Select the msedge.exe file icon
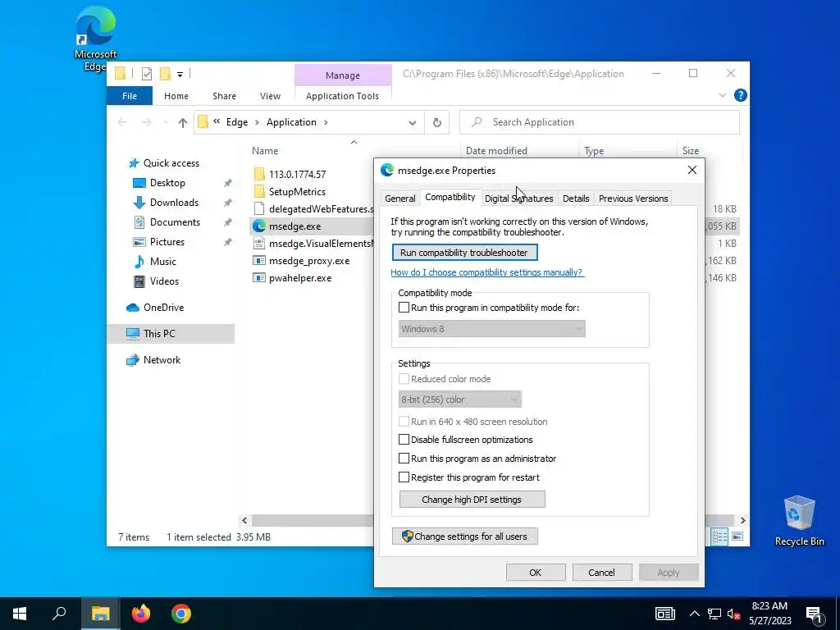The image size is (840, 630). tap(259, 226)
